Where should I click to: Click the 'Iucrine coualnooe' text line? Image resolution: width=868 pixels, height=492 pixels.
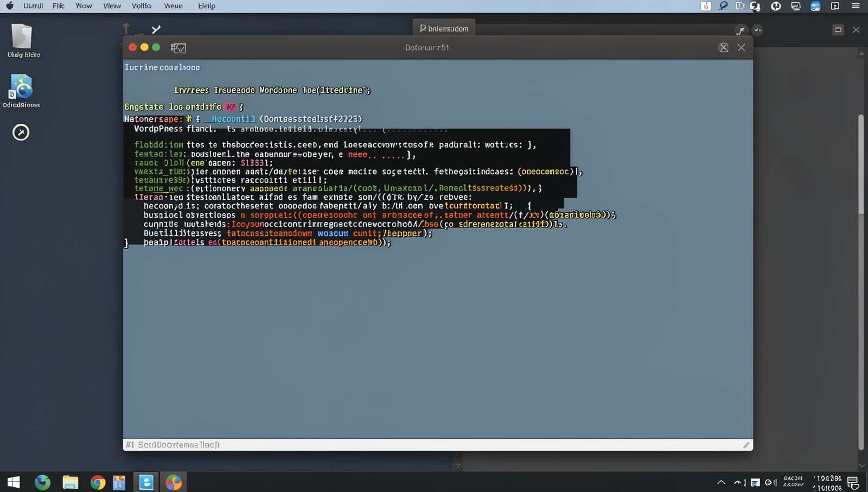point(162,67)
